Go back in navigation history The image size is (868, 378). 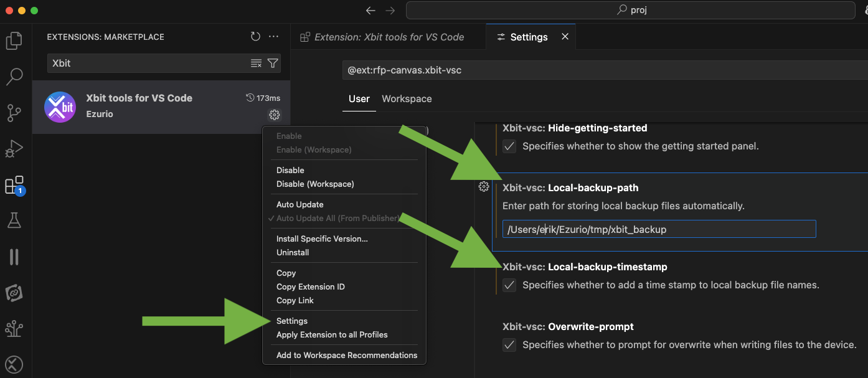point(370,11)
